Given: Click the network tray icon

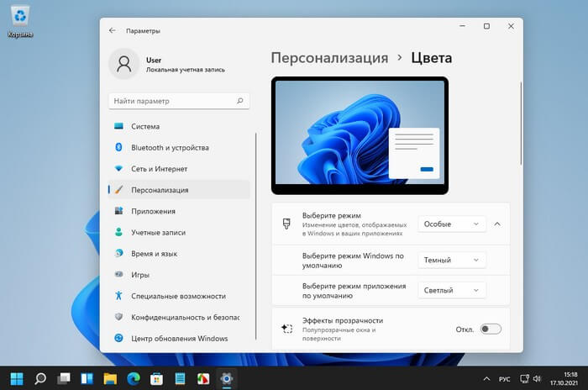Looking at the screenshot, I should tap(524, 379).
